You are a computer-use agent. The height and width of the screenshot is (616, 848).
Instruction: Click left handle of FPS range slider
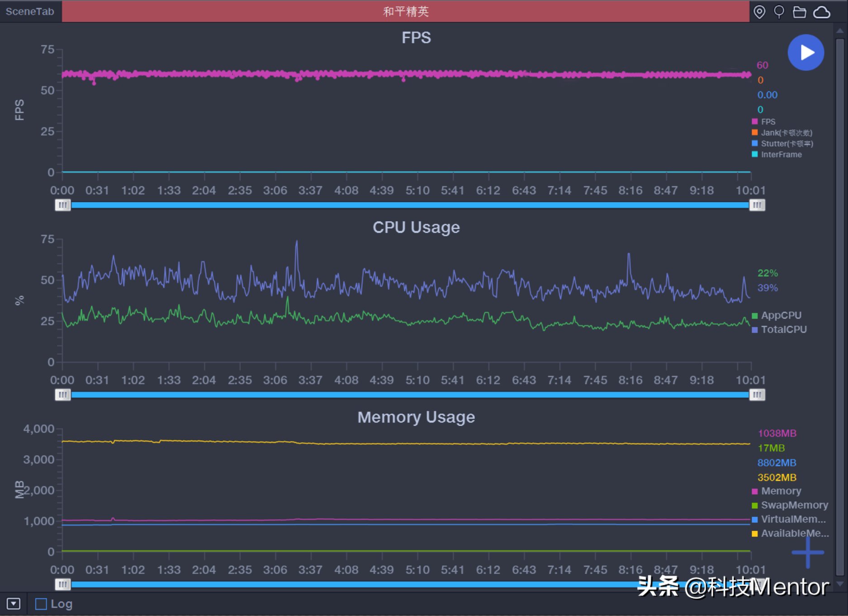[63, 205]
